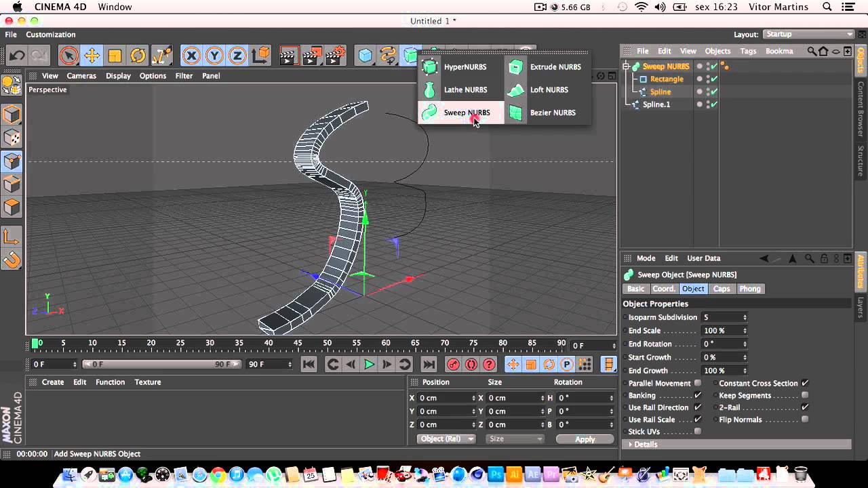This screenshot has height=488, width=868.
Task: Activate the Move tool in the top toolbar
Action: coord(92,56)
